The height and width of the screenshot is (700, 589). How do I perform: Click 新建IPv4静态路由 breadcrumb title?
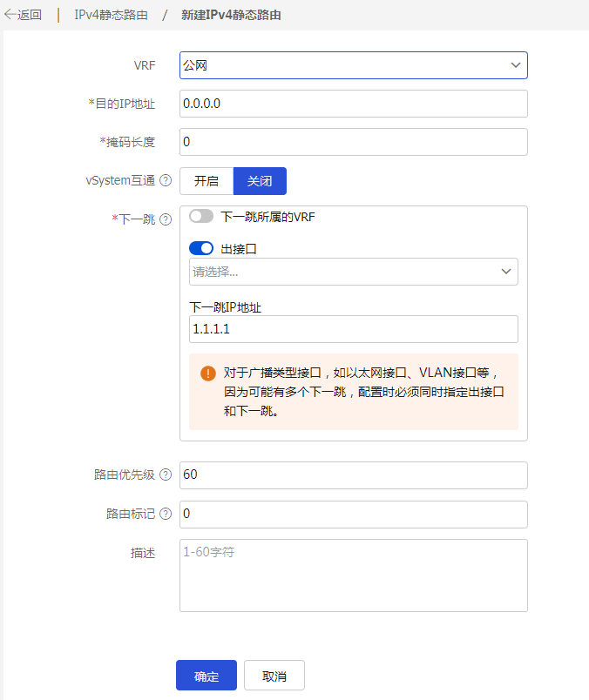tap(231, 15)
